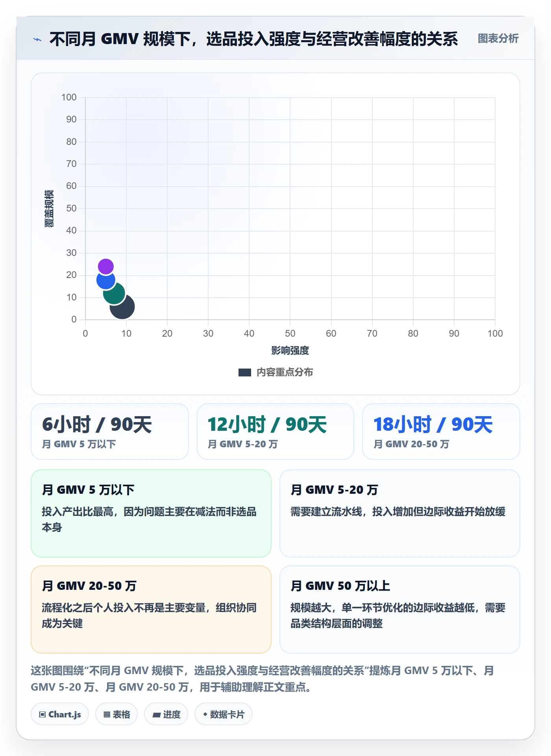Click the blue lightning icon beside the title
The width and height of the screenshot is (551, 756).
[x=37, y=39]
